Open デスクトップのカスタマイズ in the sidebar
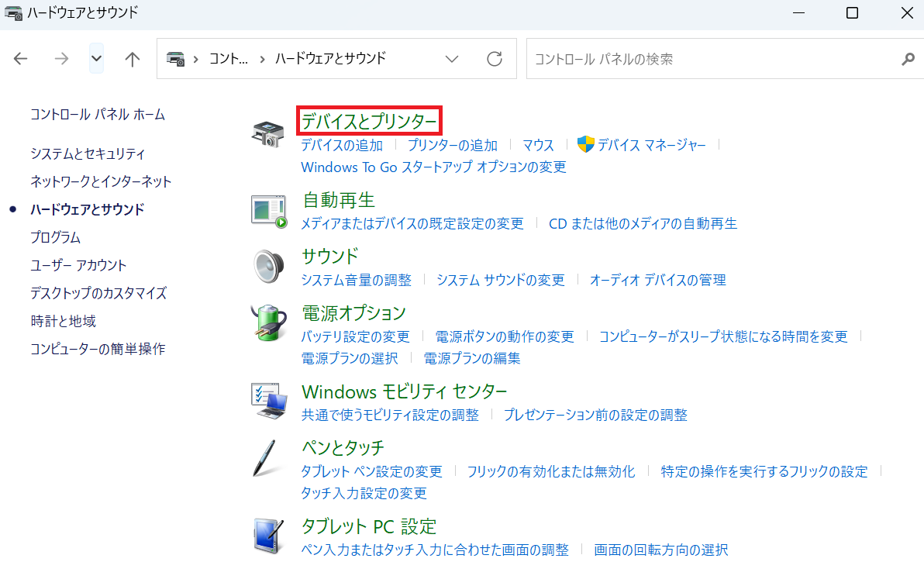Screen dimensions: 924x562 [99, 293]
